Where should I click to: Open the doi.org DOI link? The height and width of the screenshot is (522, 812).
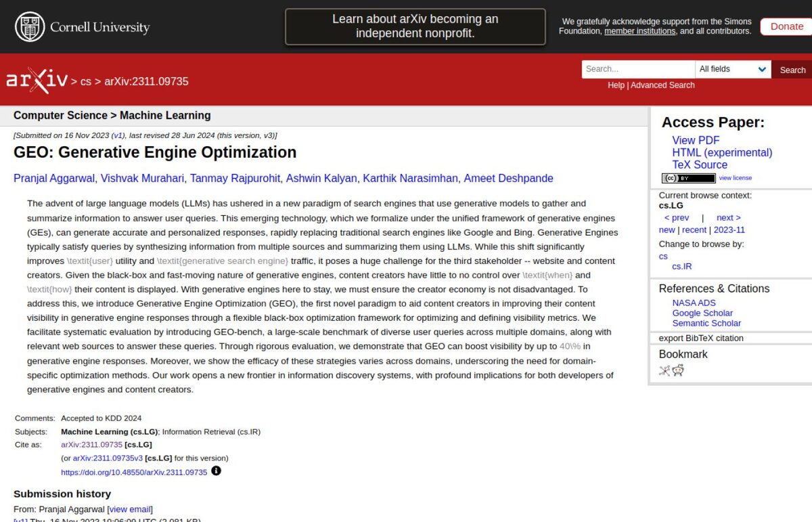tap(134, 472)
